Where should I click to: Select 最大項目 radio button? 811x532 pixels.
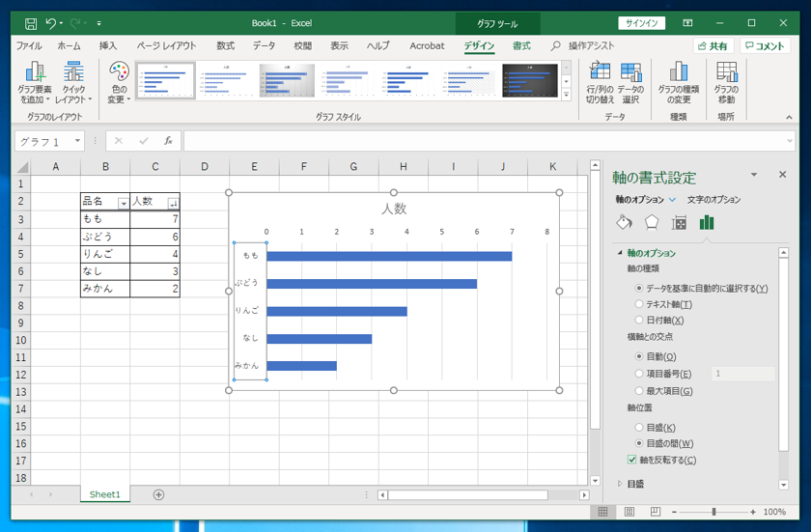click(x=639, y=391)
